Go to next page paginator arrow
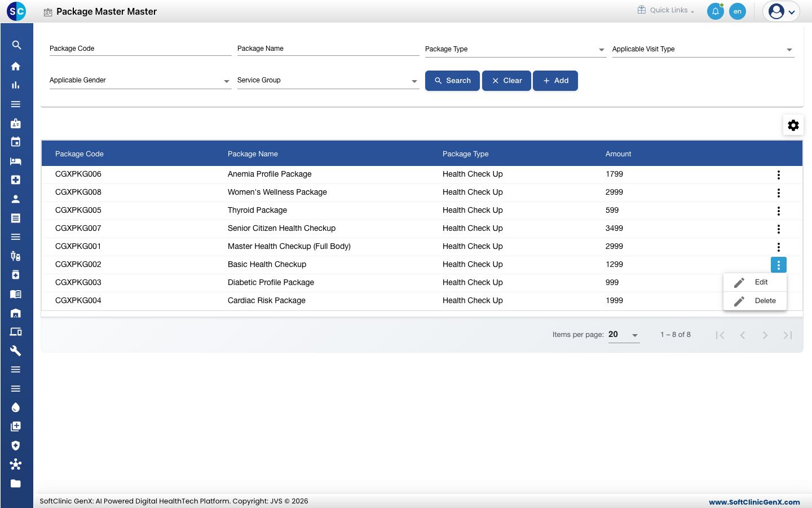 [765, 335]
